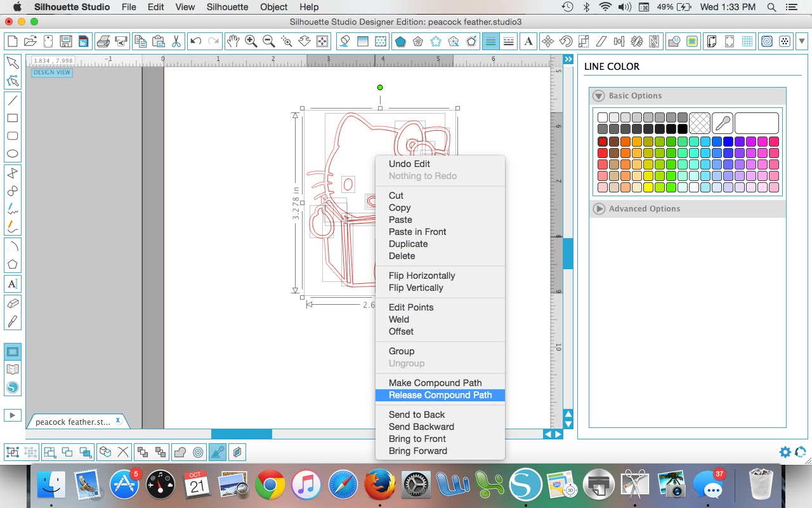The height and width of the screenshot is (508, 812).
Task: Open the Fill Gradient panel icon
Action: (363, 41)
